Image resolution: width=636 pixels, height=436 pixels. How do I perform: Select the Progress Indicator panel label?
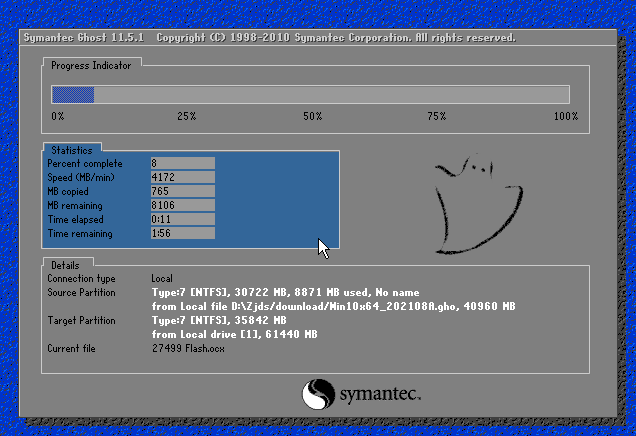pyautogui.click(x=91, y=65)
